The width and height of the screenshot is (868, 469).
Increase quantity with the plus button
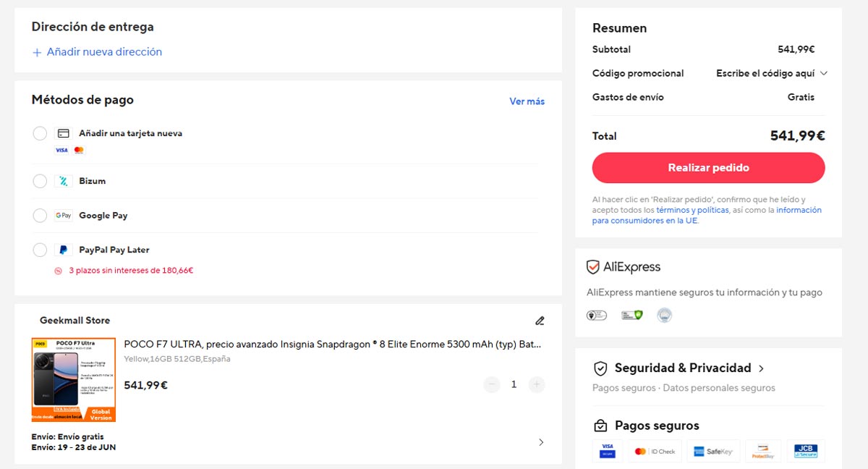537,384
